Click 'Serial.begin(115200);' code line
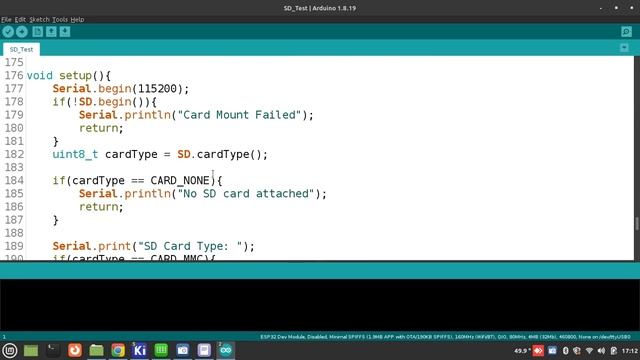Viewport: 640px width, 360px height. pyautogui.click(x=121, y=89)
